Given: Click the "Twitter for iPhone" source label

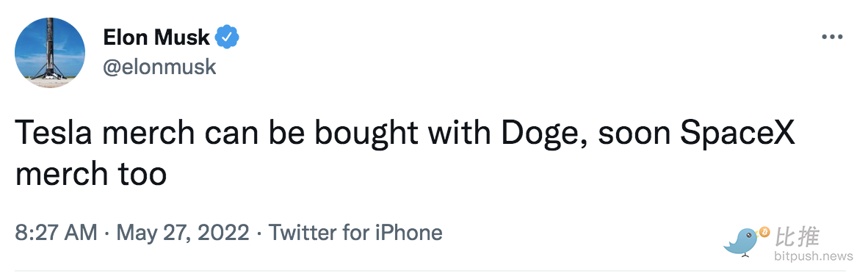Looking at the screenshot, I should click(355, 232).
